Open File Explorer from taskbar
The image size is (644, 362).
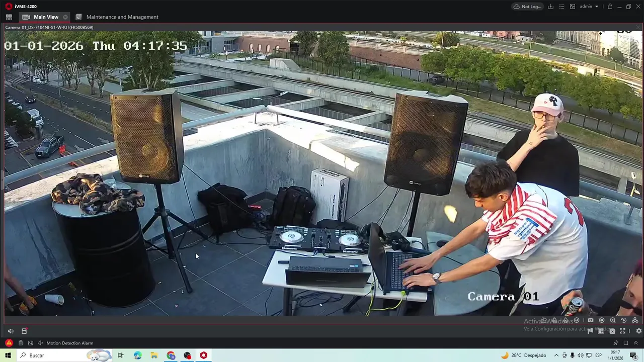coord(154,355)
